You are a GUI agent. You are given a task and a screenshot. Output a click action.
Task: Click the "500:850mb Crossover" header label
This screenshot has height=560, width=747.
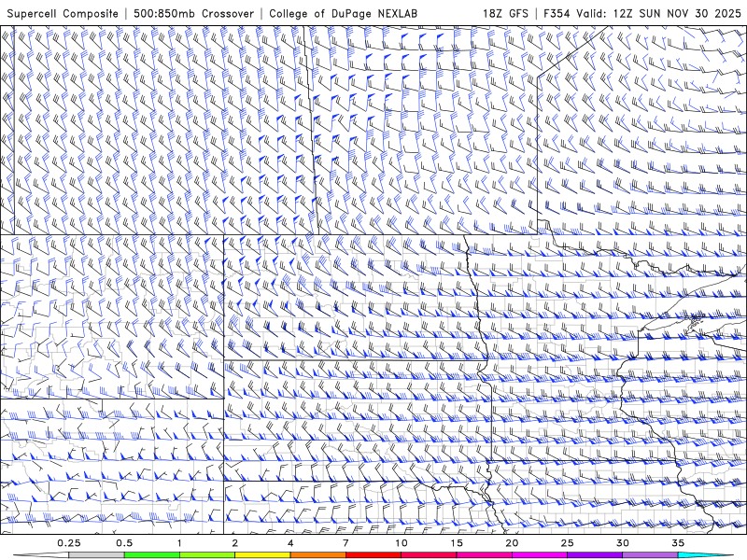[x=194, y=13]
